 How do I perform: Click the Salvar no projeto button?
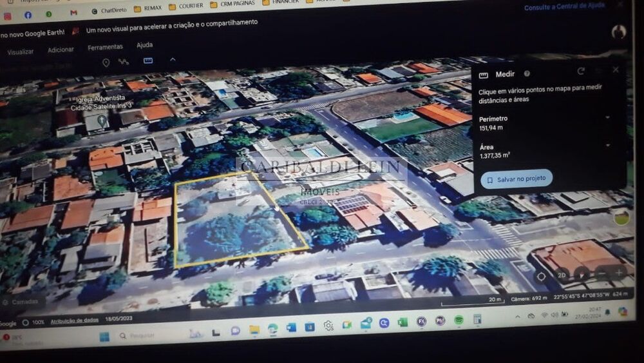tap(516, 179)
